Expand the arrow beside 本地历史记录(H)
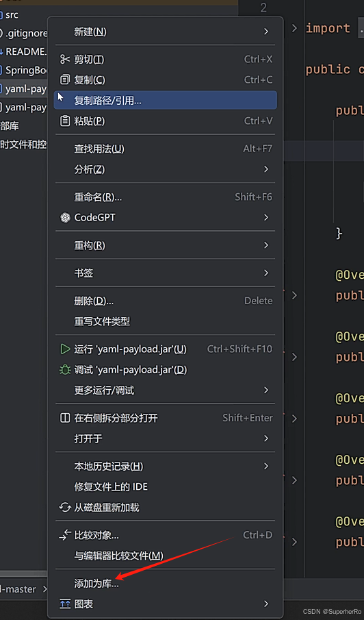Screen dimensions: 364x620 coord(266,467)
